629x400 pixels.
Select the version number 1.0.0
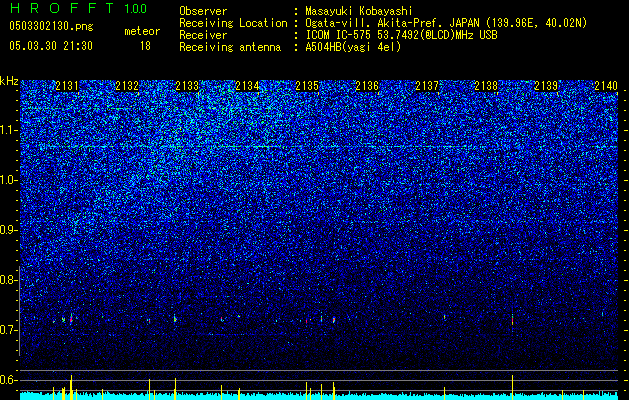[136, 8]
